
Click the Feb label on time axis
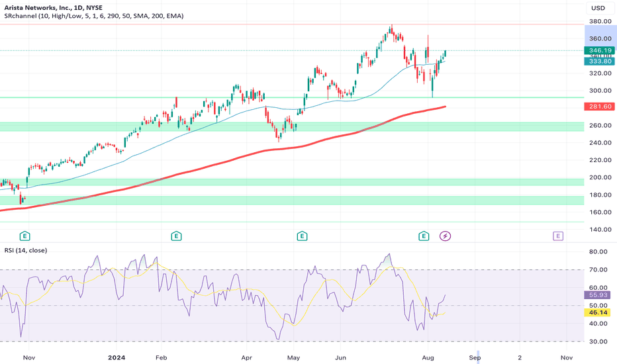[162, 357]
